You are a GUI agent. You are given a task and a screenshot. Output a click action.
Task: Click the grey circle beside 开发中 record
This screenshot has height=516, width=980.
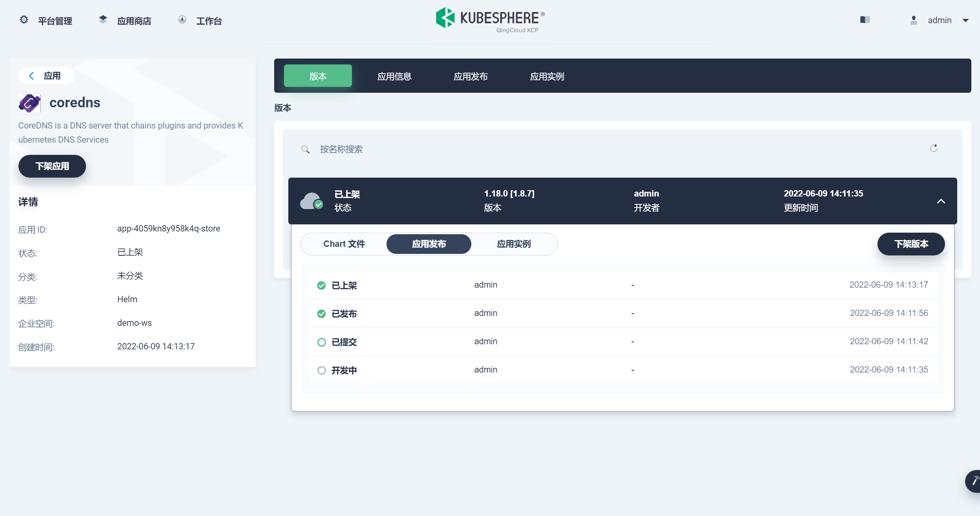coord(321,370)
